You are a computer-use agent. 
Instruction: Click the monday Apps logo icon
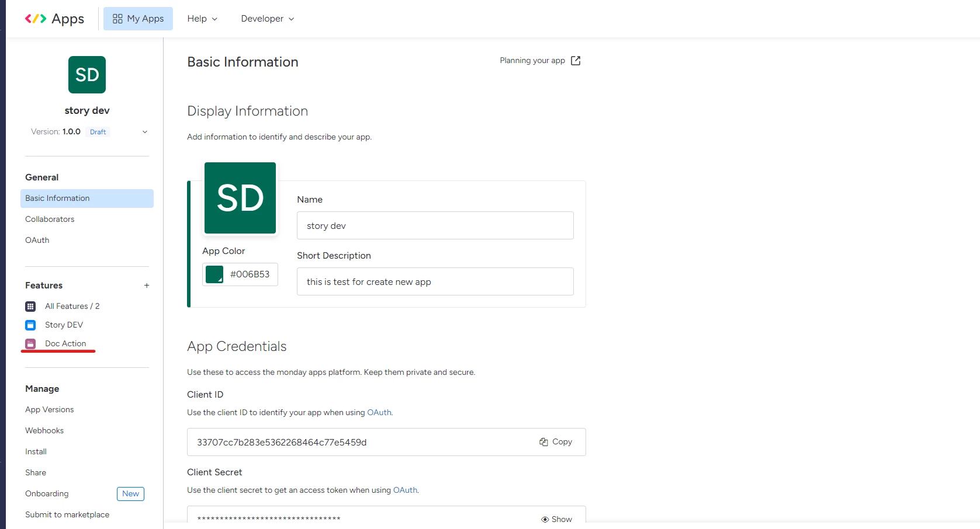36,19
